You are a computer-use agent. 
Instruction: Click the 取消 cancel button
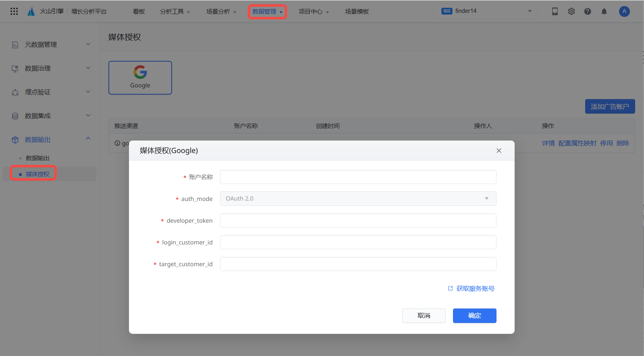pos(424,316)
